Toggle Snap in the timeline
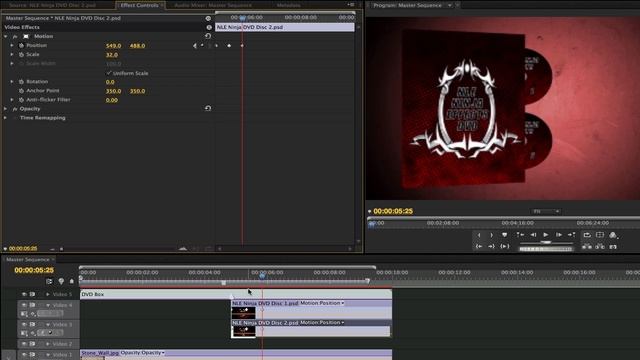The width and height of the screenshot is (640, 360). 49,281
